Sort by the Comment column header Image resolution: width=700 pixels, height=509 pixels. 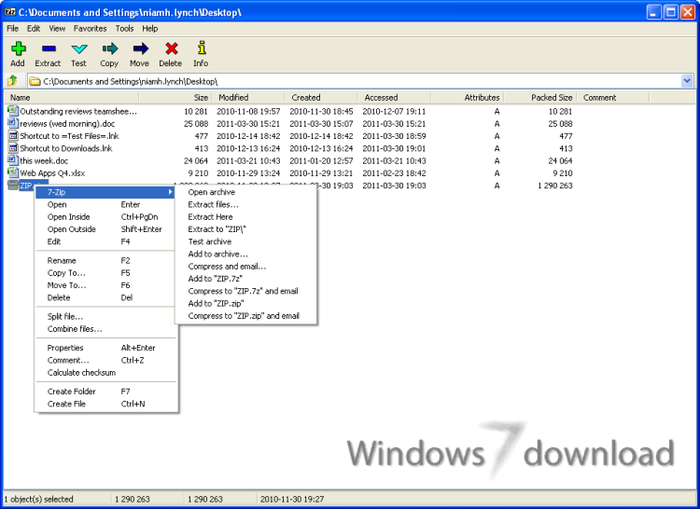pyautogui.click(x=613, y=97)
